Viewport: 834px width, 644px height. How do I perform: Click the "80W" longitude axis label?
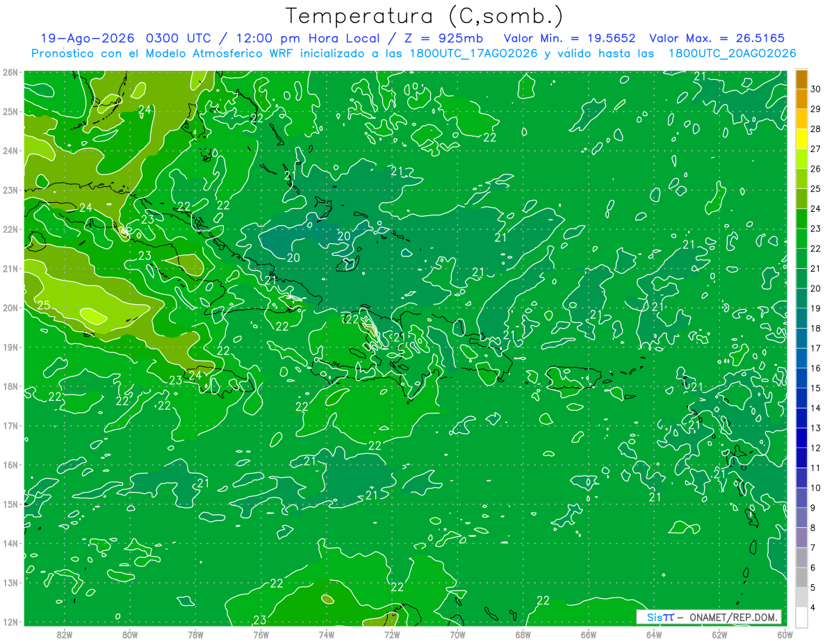(x=130, y=634)
